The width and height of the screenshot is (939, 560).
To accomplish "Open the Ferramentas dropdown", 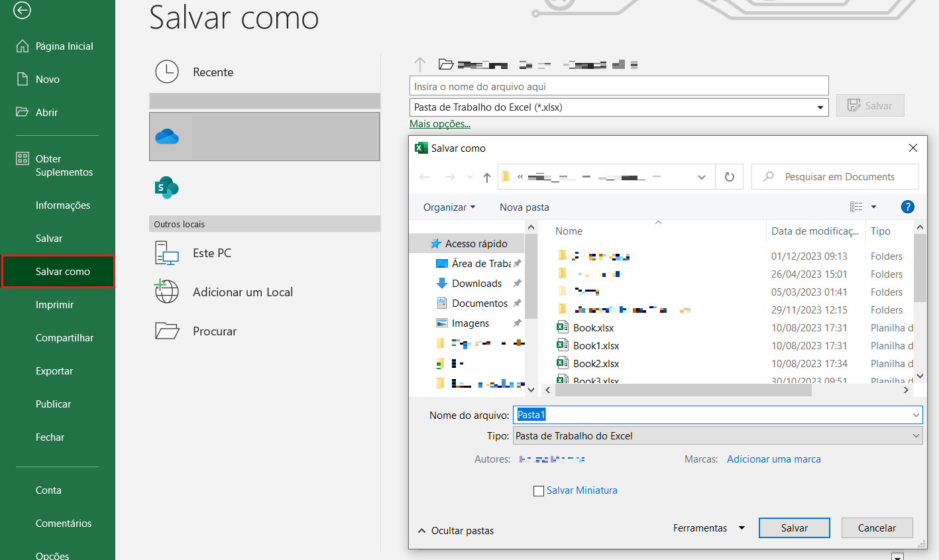I will point(709,528).
